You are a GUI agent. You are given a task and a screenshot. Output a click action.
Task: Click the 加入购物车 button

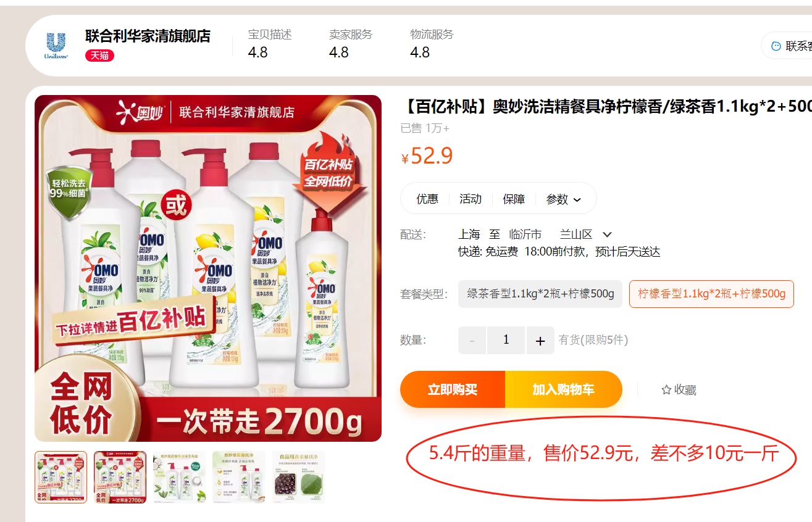(x=563, y=389)
